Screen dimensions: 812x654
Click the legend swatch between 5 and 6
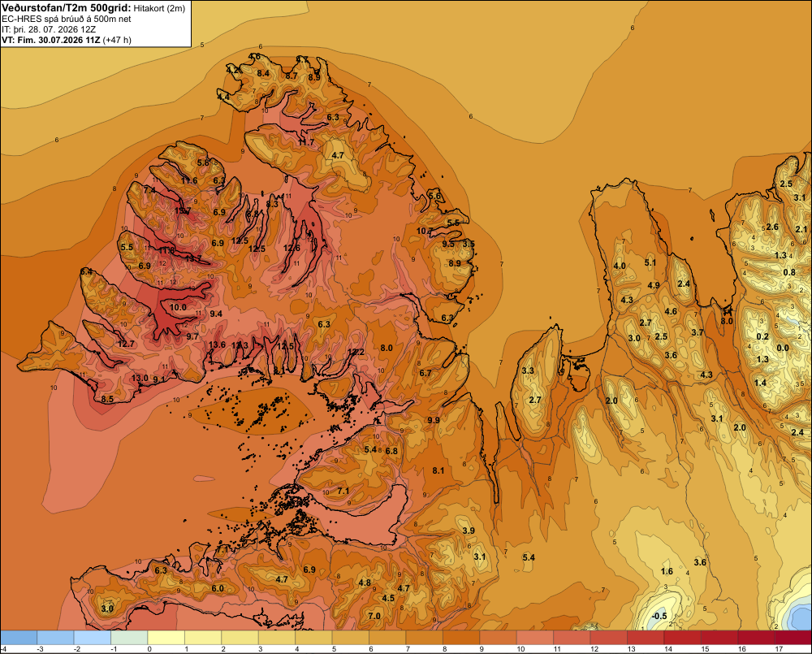[351, 638]
